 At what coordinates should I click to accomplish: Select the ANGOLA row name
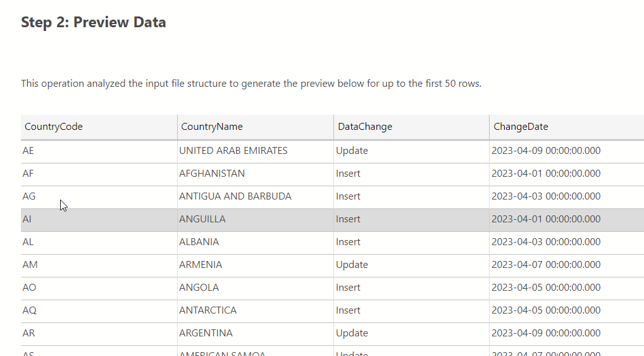pos(199,288)
